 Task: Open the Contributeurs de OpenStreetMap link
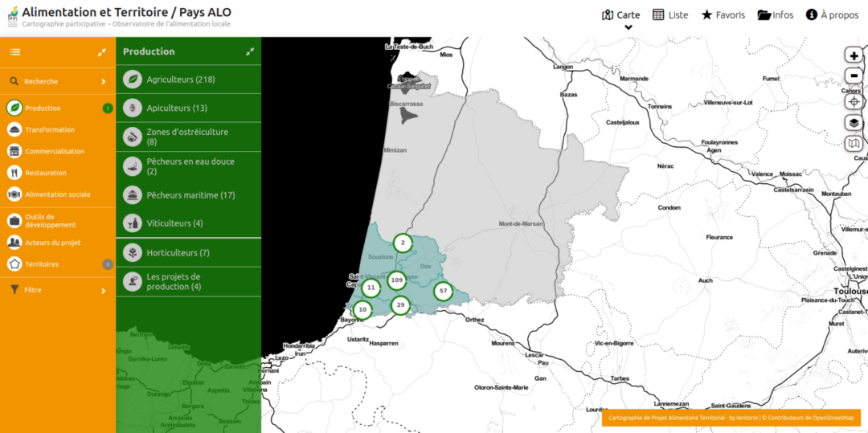tap(810, 418)
